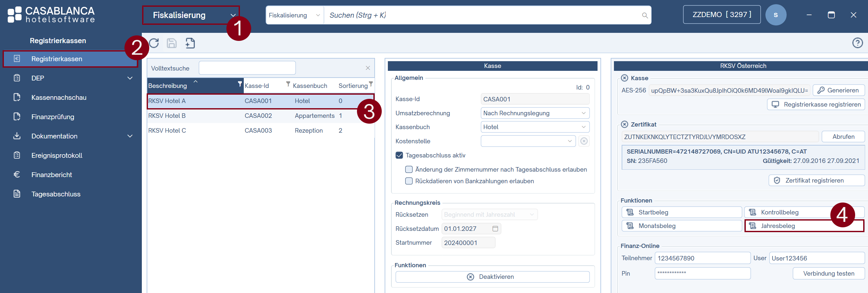Click the magnifier search icon
This screenshot has height=293, width=868.
[x=644, y=15]
